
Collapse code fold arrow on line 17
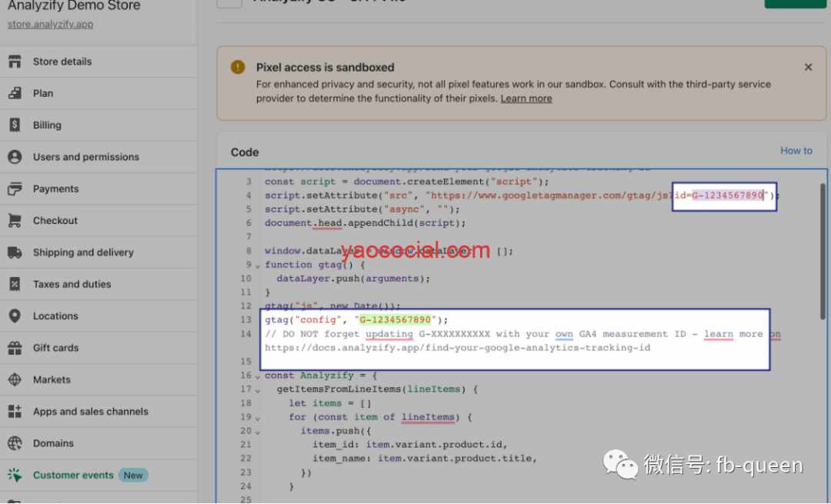click(258, 391)
